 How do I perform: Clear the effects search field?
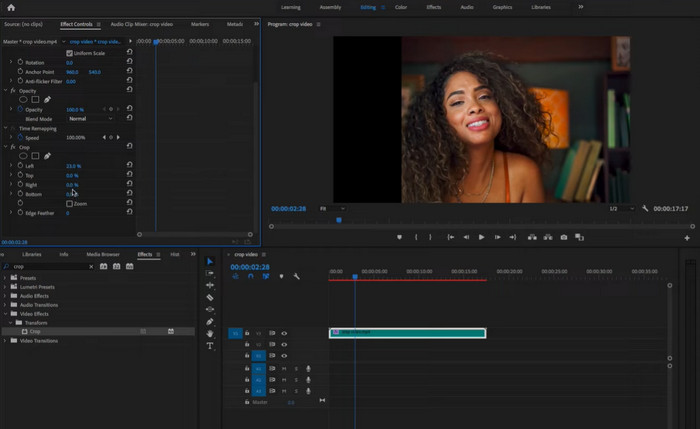[91, 267]
